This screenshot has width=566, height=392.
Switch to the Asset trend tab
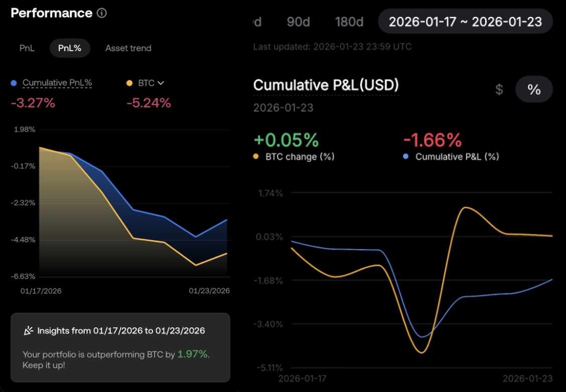point(128,48)
